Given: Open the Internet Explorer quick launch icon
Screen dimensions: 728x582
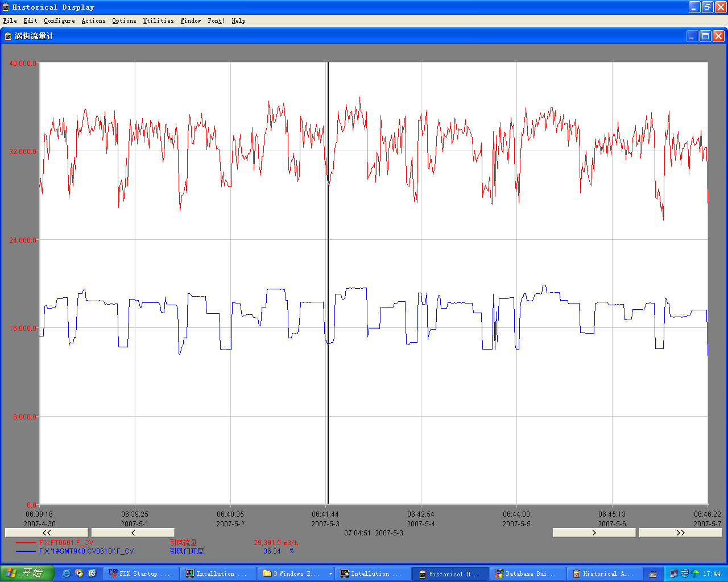Looking at the screenshot, I should pos(66,573).
